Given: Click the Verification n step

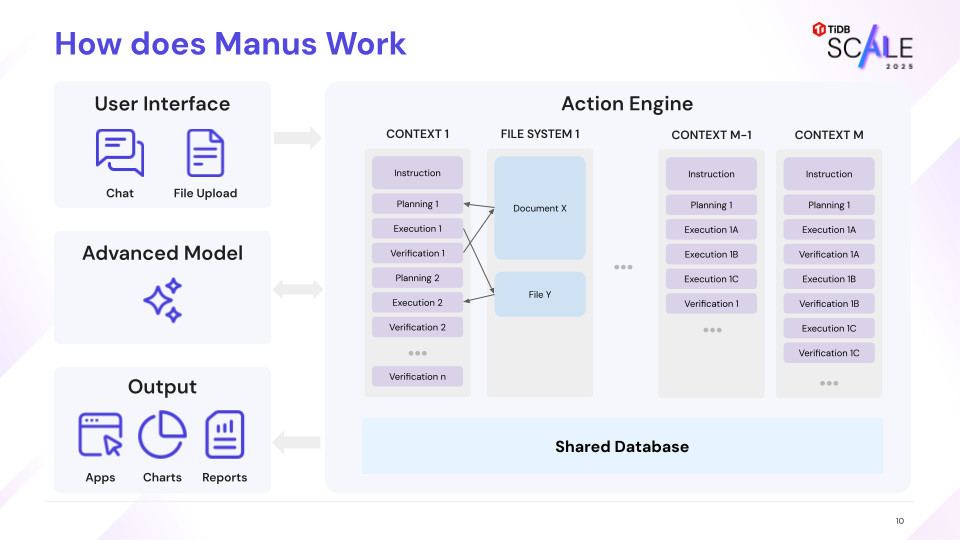Looking at the screenshot, I should coord(417,377).
